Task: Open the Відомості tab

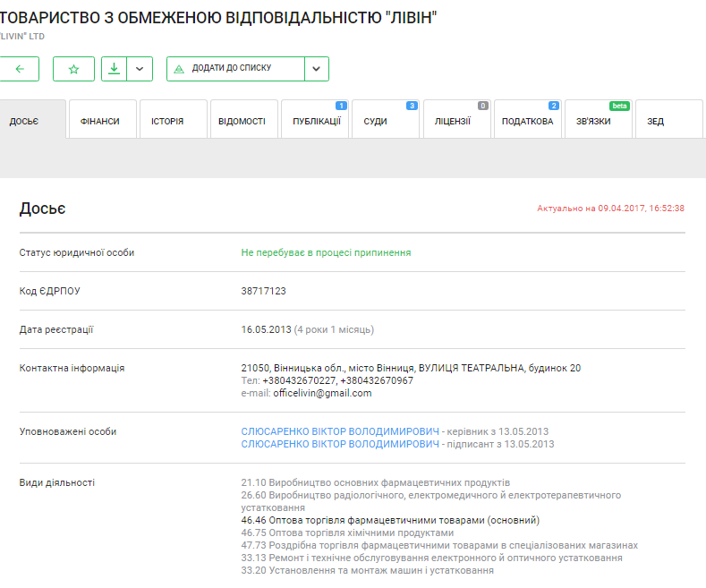Action: coord(242,121)
